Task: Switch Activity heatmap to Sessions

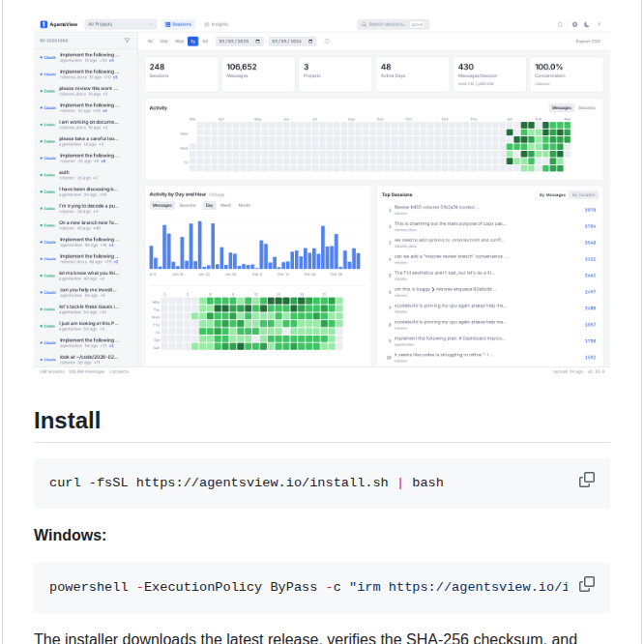Action: pyautogui.click(x=587, y=107)
